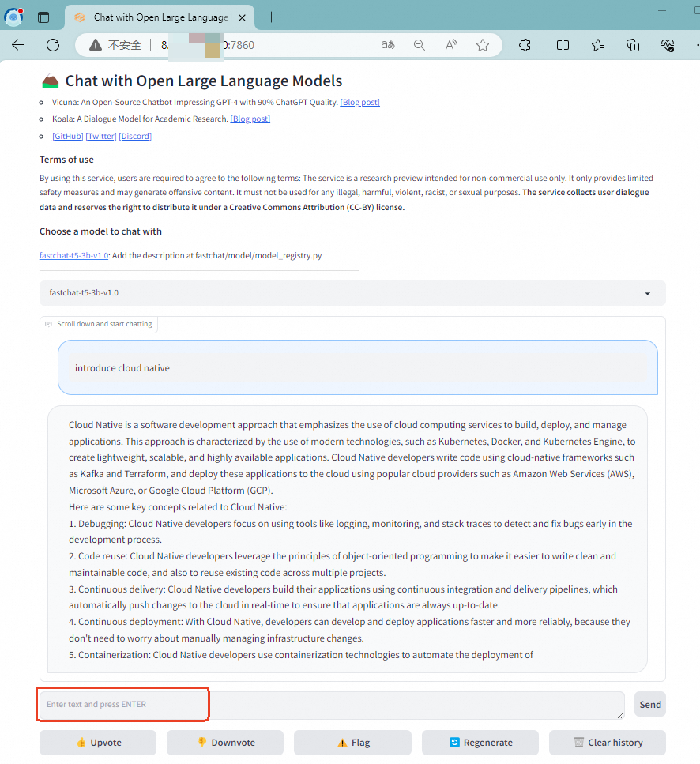The image size is (700, 764).
Task: Close the Chat with Open Large Language tab
Action: click(x=242, y=18)
